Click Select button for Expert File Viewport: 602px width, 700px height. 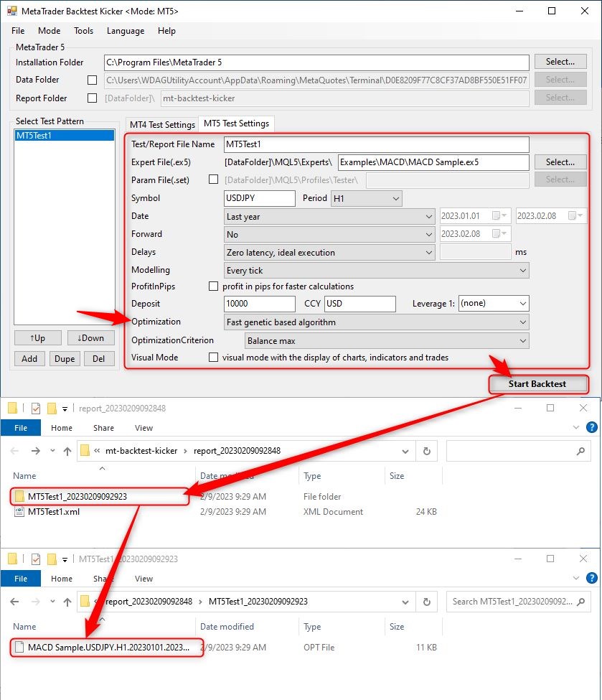tap(560, 162)
